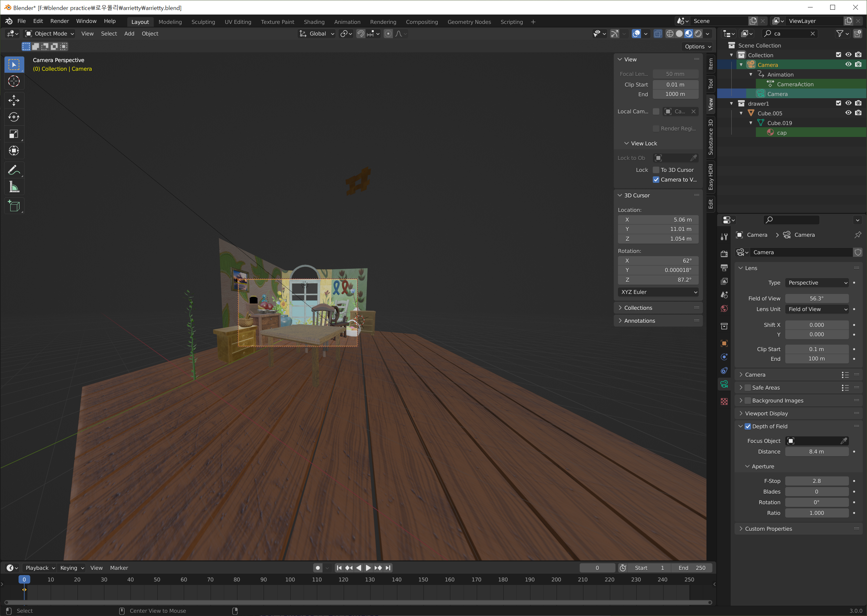This screenshot has width=867, height=616.
Task: Expand the Collections panel
Action: coord(638,308)
